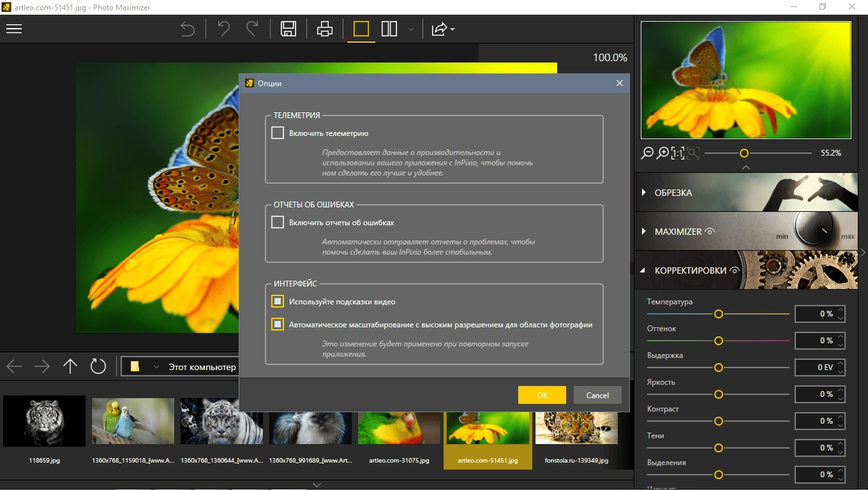
Task: Go up one folder level
Action: (70, 366)
